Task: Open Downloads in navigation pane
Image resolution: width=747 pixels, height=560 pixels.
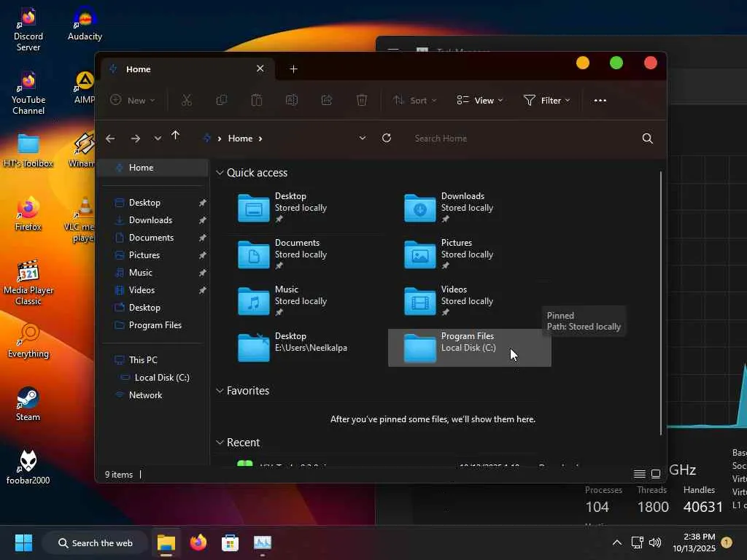Action: pyautogui.click(x=153, y=220)
